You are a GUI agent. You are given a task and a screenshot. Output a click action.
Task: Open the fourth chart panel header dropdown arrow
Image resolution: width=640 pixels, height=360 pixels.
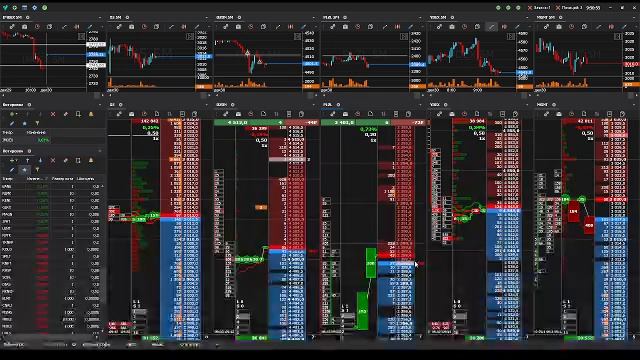tap(421, 18)
